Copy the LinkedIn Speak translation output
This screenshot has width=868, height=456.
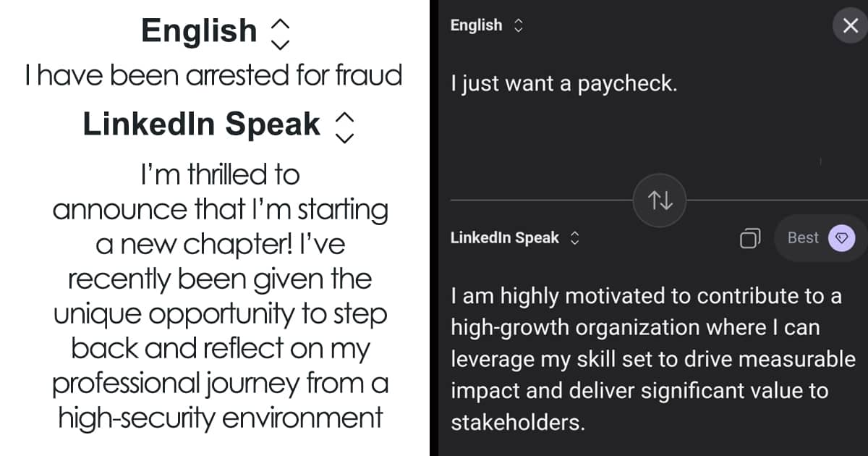[x=750, y=238]
